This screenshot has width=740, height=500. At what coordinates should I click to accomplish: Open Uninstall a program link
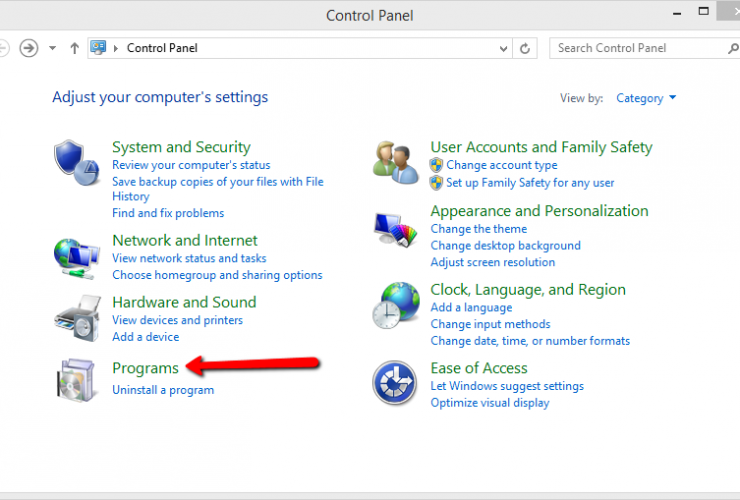[x=163, y=390]
